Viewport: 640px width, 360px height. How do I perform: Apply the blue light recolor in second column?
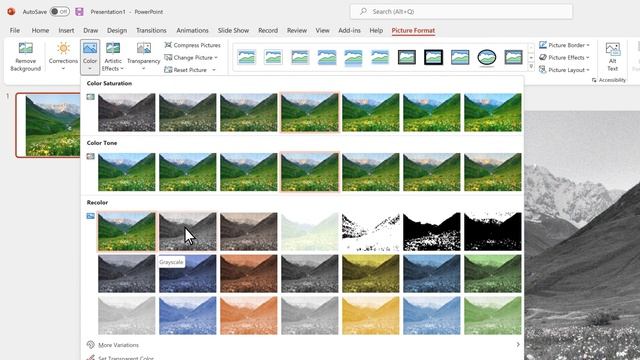(x=188, y=316)
